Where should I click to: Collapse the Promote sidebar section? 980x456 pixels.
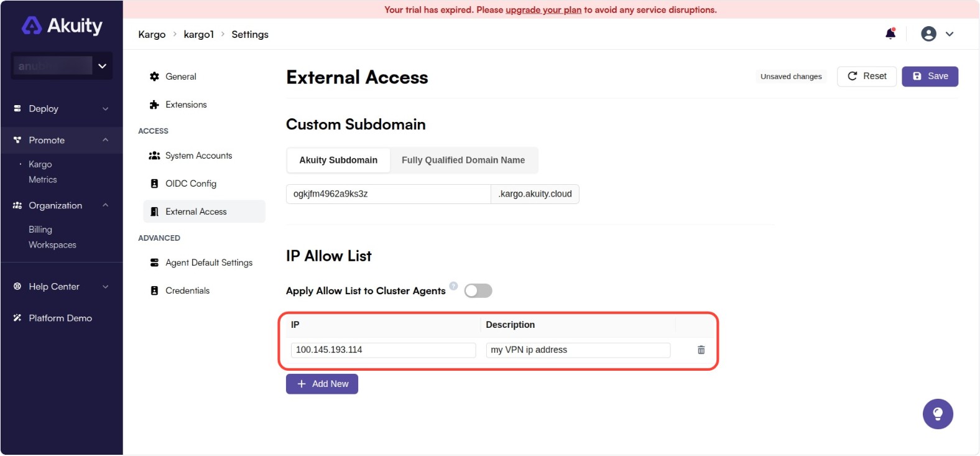[62, 139]
